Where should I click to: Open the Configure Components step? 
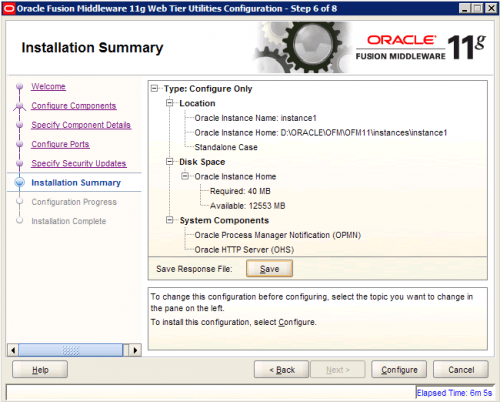coord(74,106)
